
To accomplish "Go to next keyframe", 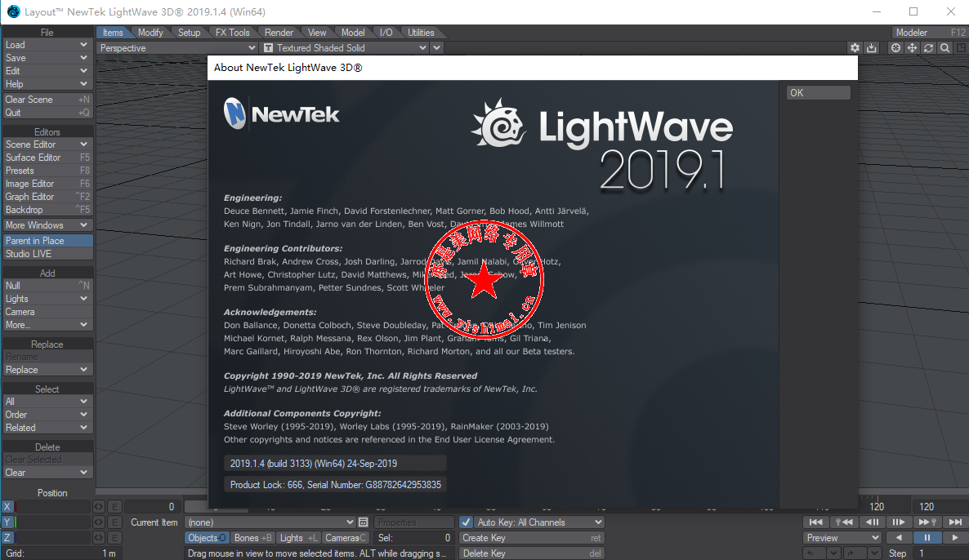I will pos(927,522).
